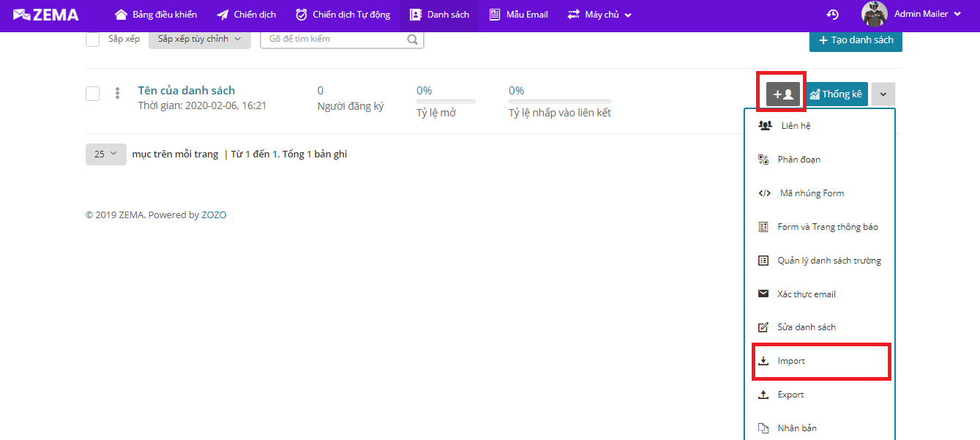Open Mẫu Email templates
The width and height of the screenshot is (980, 440).
click(518, 15)
